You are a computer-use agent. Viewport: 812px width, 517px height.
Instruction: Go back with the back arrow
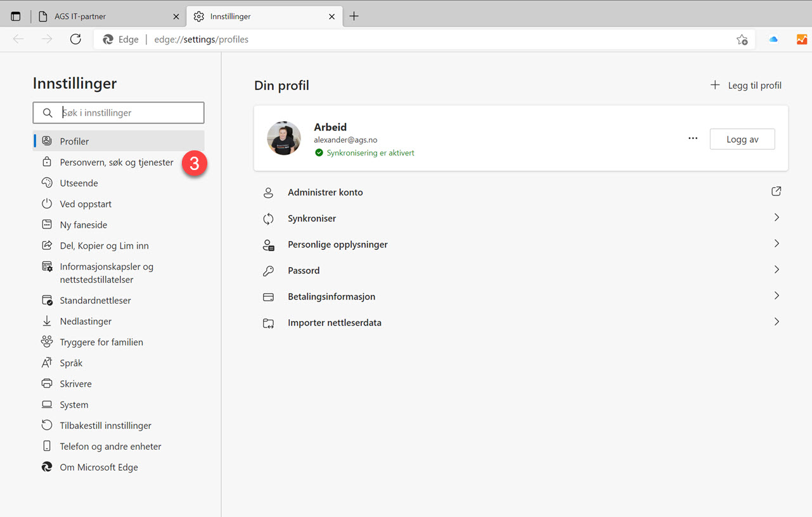18,39
